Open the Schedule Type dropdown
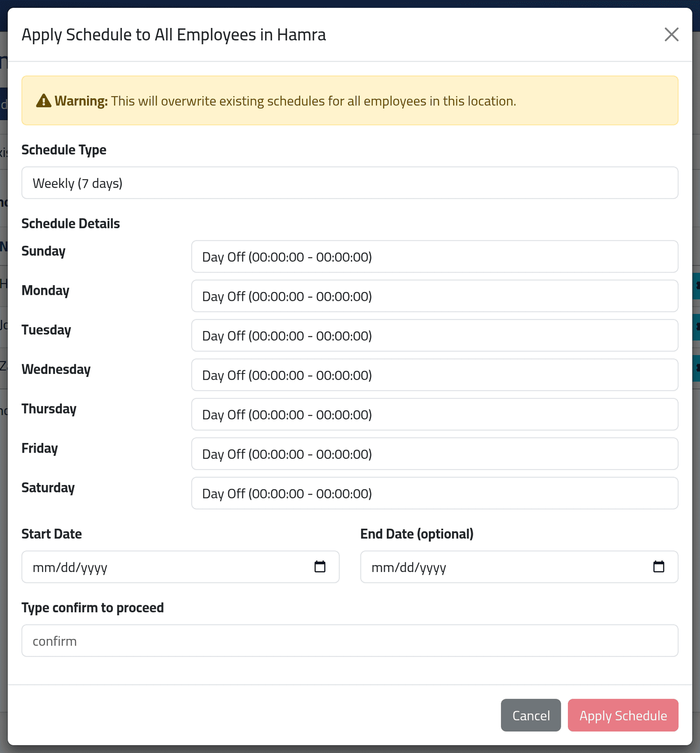 coord(350,183)
